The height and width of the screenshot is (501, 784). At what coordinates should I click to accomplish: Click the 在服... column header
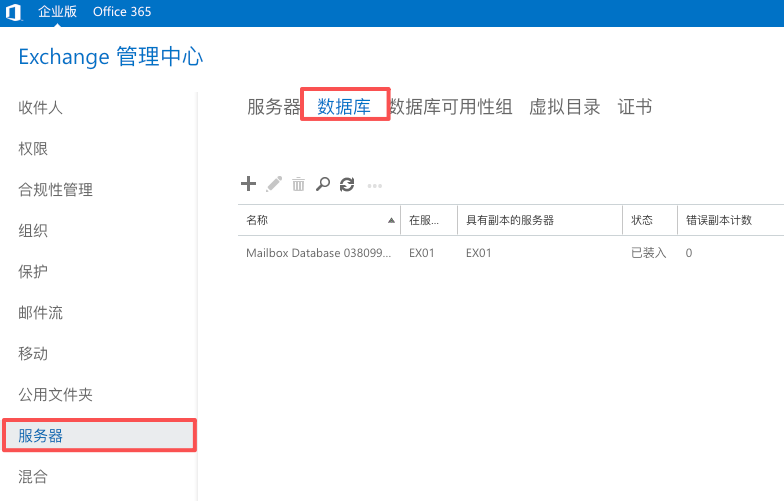coord(429,220)
